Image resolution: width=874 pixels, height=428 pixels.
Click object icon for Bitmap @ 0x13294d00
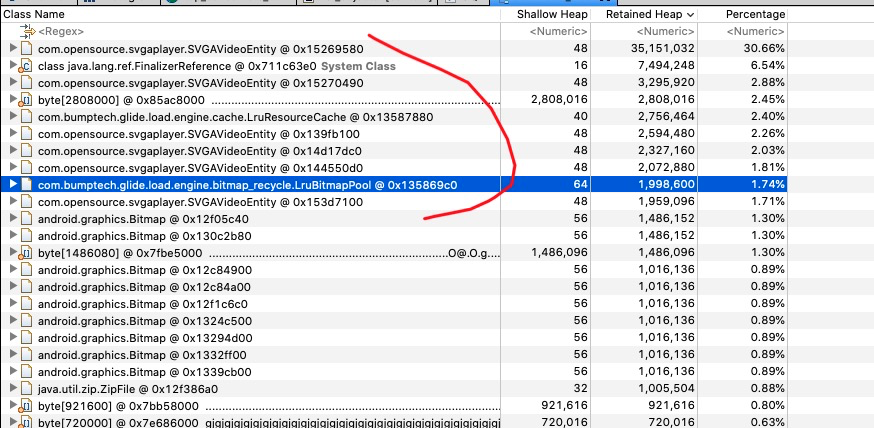coord(27,338)
